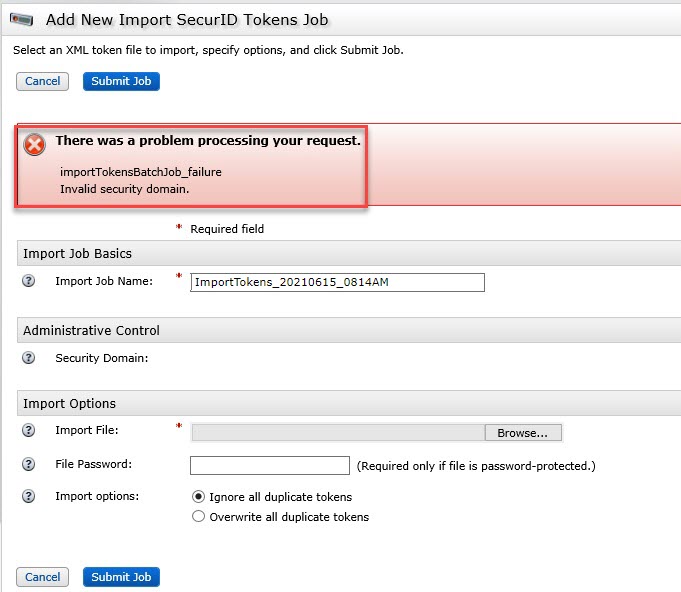Image resolution: width=681 pixels, height=592 pixels.
Task: Choose Overwrite all duplicate tokens option
Action: point(198,517)
